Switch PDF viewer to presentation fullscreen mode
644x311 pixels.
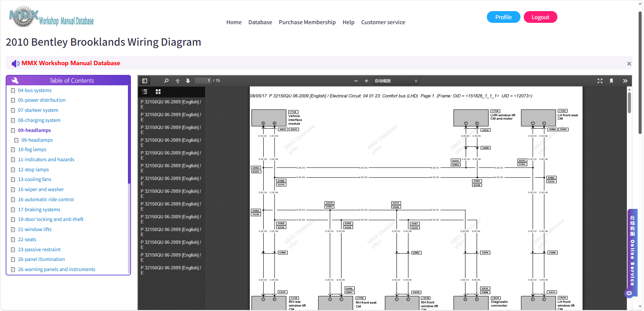600,81
